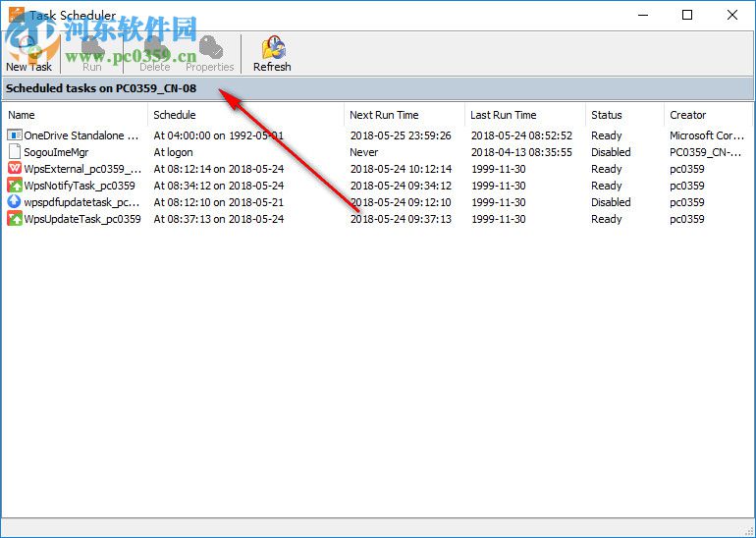Click the 'PC0359_CN-...' creator cell
The height and width of the screenshot is (538, 756).
706,152
